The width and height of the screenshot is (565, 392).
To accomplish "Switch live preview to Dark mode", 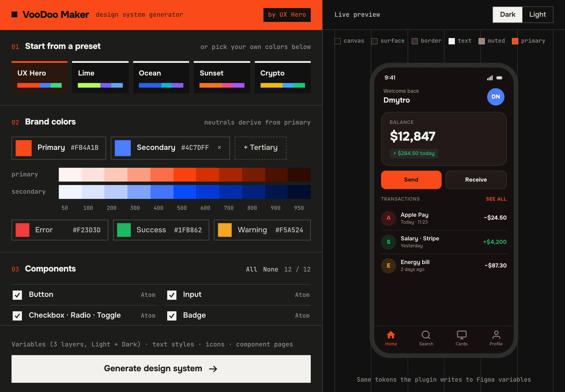I will [x=507, y=15].
